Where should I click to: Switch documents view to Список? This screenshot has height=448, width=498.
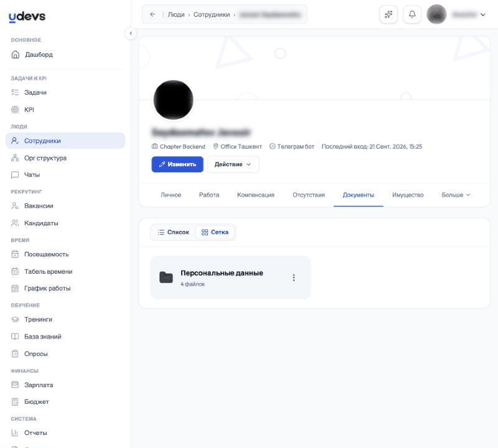(174, 232)
